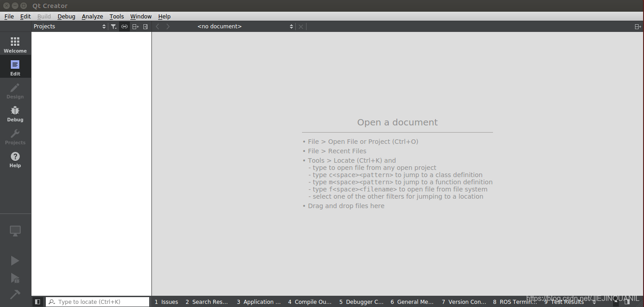Close the Qt Creator window
This screenshot has height=307, width=644.
coord(6,6)
